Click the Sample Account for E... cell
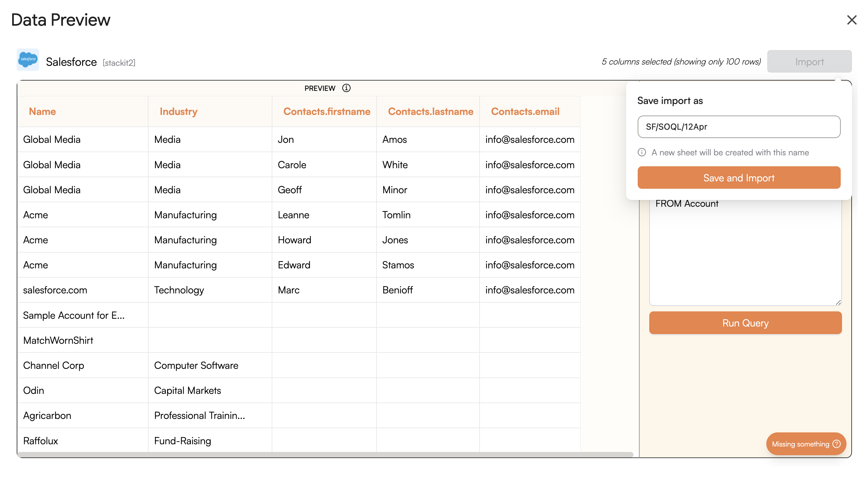 tap(73, 315)
